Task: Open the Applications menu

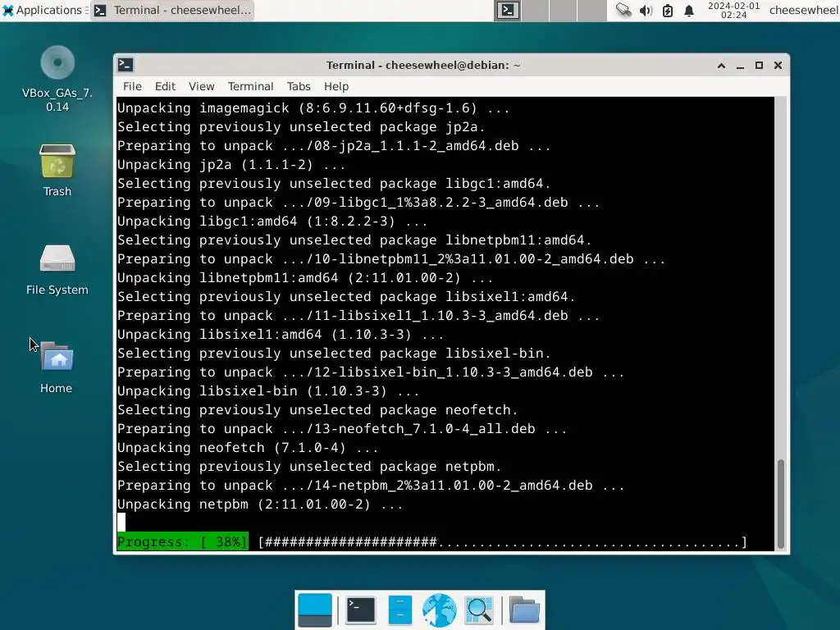Action: click(x=42, y=10)
